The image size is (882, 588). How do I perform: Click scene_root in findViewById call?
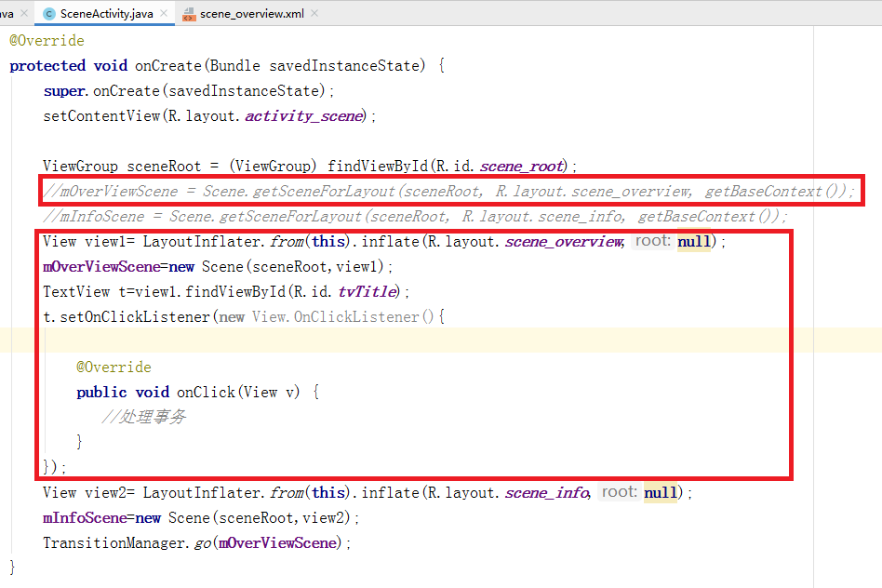tap(521, 166)
